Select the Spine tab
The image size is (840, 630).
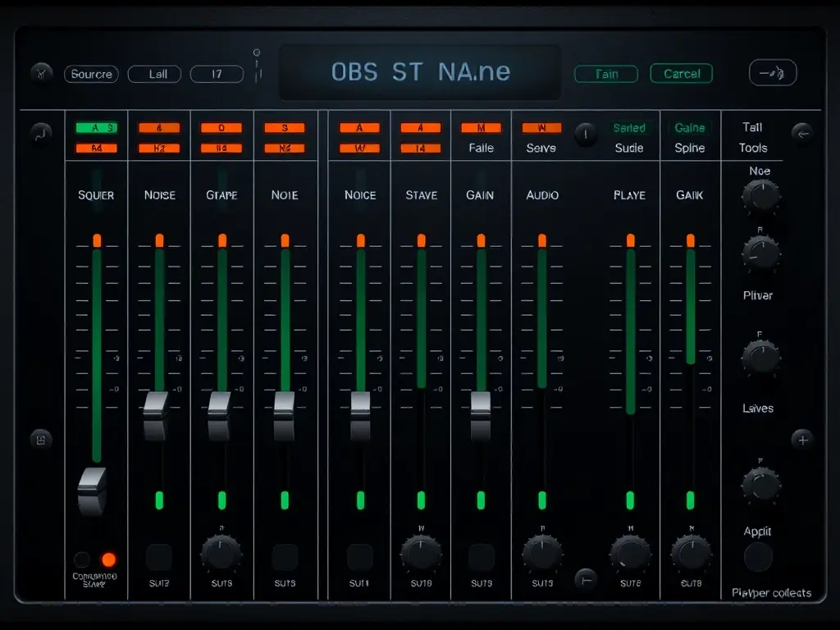click(x=689, y=148)
